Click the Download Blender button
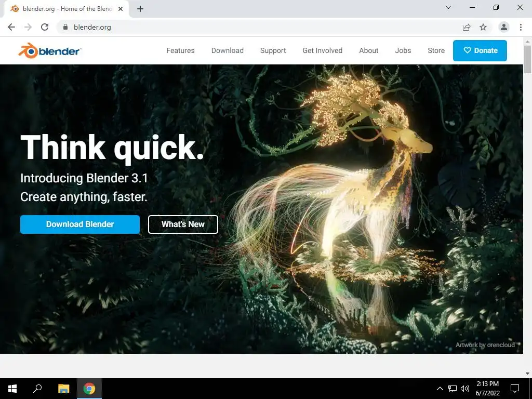The image size is (532, 399). coord(80,224)
